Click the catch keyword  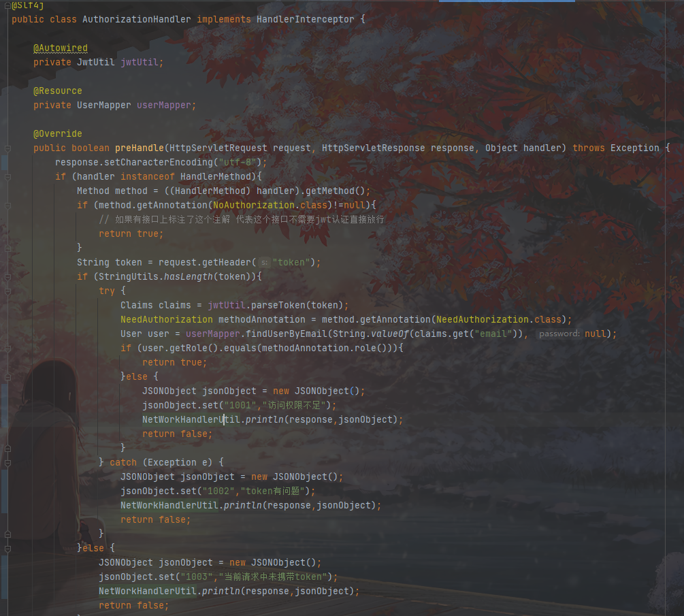pyautogui.click(x=123, y=462)
